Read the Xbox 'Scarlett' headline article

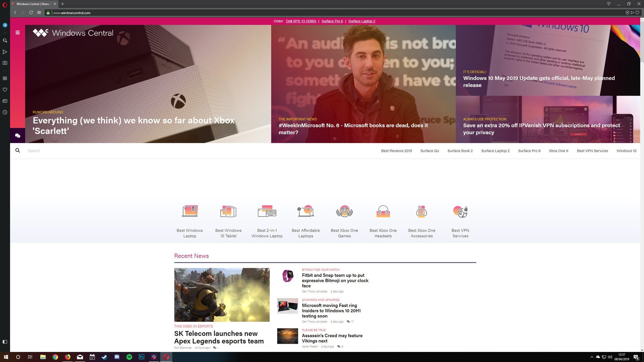pos(134,126)
